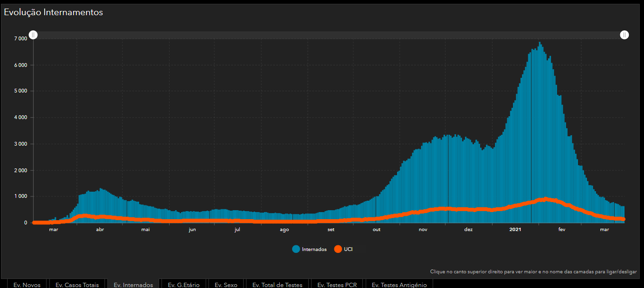Switch to the Ev. Novos tab
The image size is (644, 288).
tap(27, 284)
